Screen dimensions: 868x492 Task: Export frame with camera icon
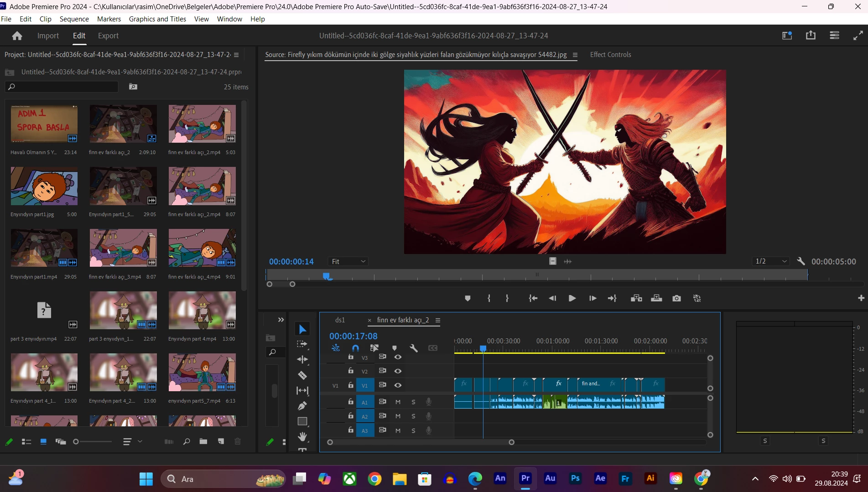pyautogui.click(x=676, y=298)
